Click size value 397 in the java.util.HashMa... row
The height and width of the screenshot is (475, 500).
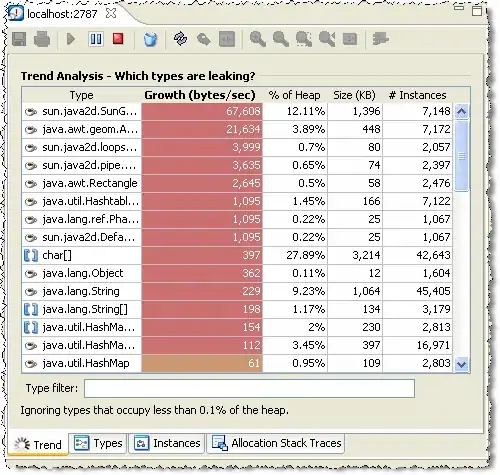click(x=371, y=345)
